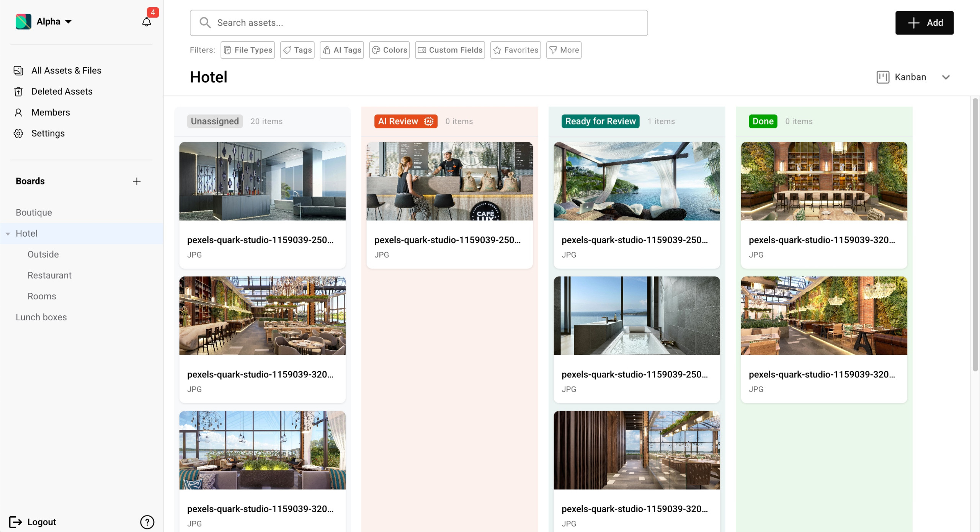
Task: Open the Colors filter
Action: (389, 50)
